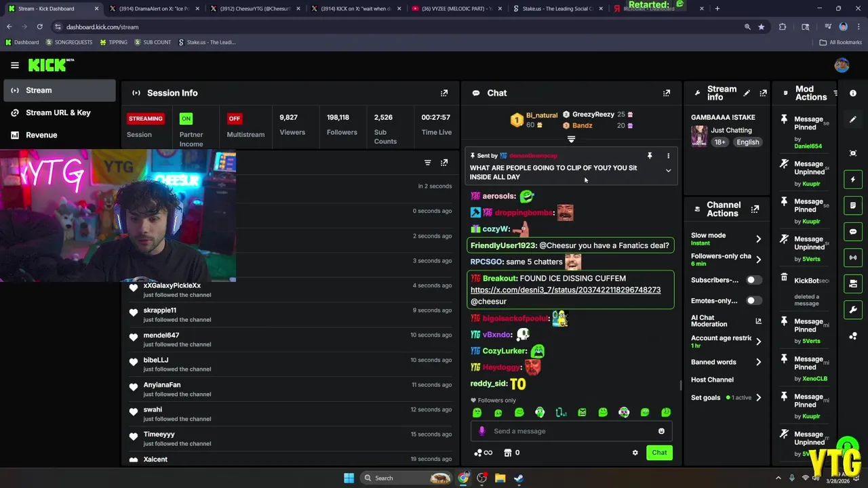Click Windows Start button in taskbar
The image size is (868, 488).
tap(349, 478)
